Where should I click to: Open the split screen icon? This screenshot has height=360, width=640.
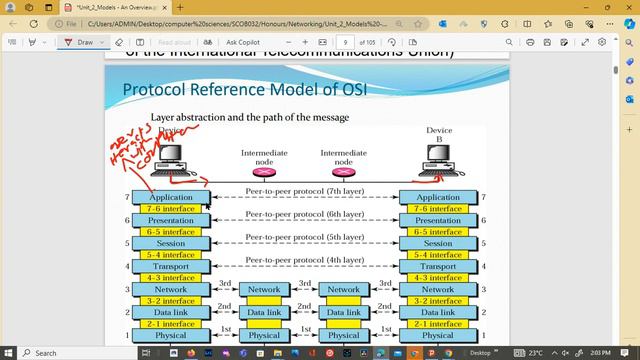pos(527,24)
